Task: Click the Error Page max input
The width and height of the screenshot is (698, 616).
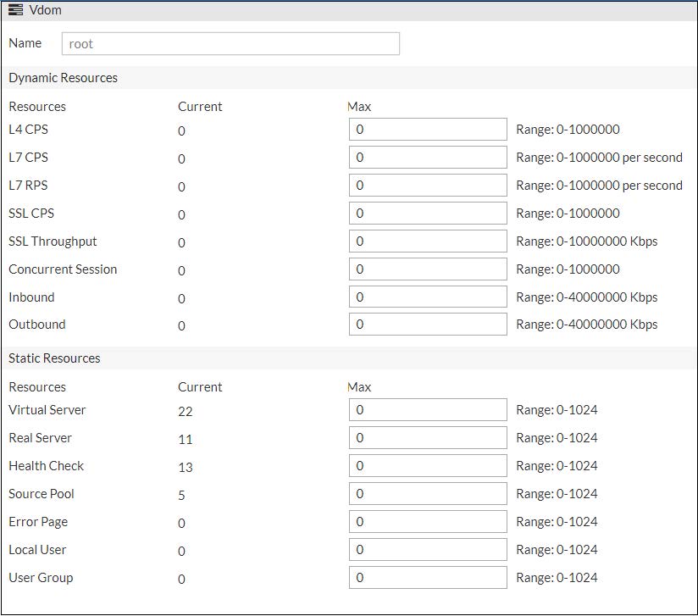Action: (x=428, y=522)
